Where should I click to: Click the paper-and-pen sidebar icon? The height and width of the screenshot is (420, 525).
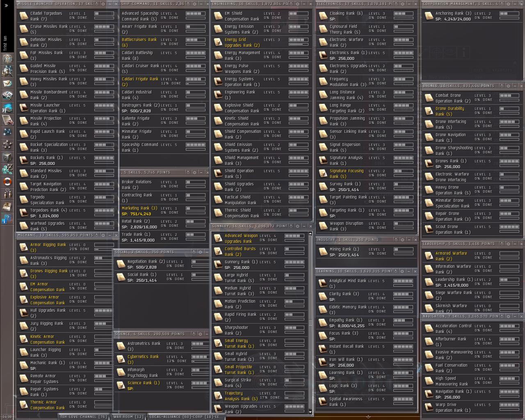click(7, 120)
